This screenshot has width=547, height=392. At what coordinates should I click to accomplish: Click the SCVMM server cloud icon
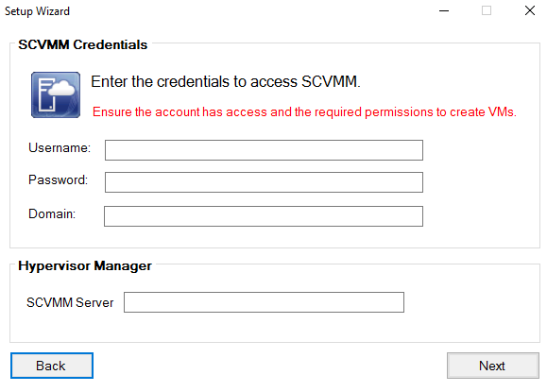click(x=56, y=94)
